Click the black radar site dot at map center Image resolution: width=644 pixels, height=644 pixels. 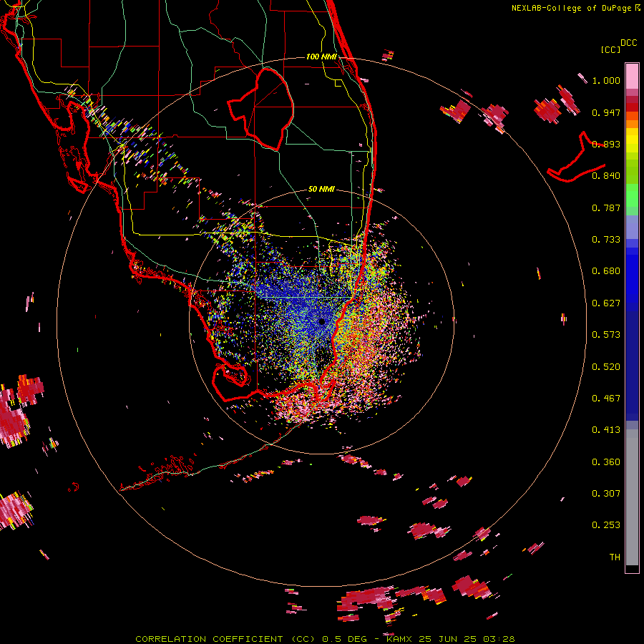(x=321, y=322)
